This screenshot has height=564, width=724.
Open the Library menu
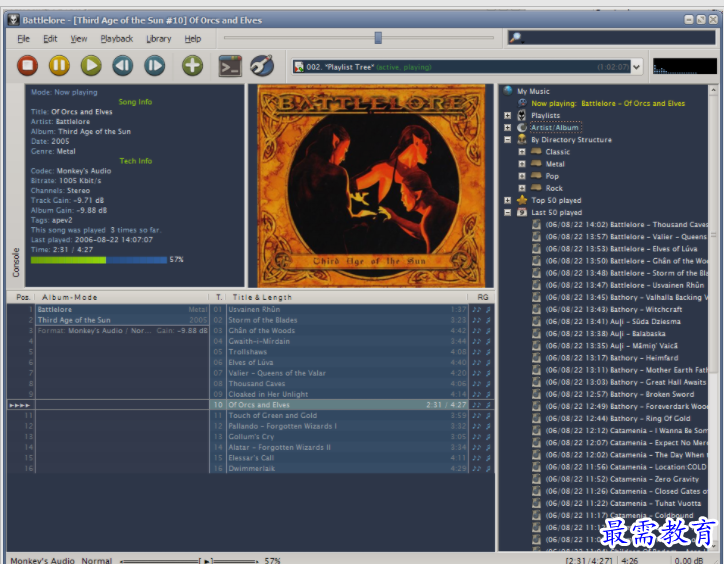point(159,39)
